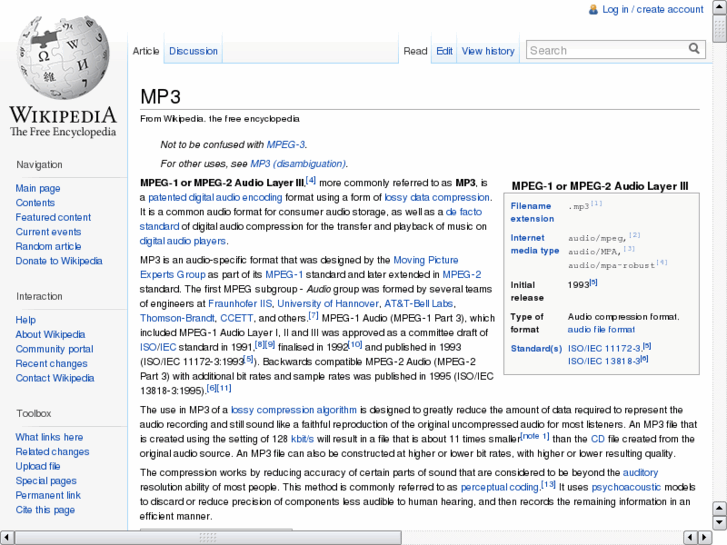
Task: Click Log in / create account link
Action: [x=653, y=9]
